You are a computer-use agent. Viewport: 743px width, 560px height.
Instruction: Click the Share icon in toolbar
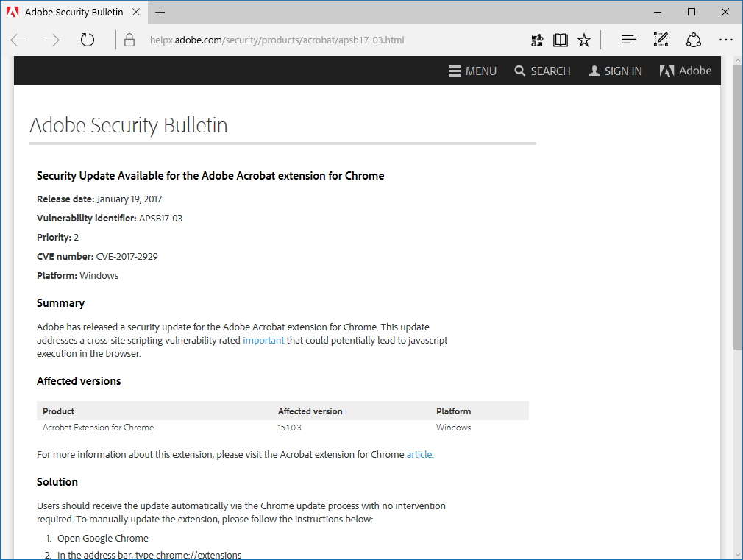click(x=693, y=40)
